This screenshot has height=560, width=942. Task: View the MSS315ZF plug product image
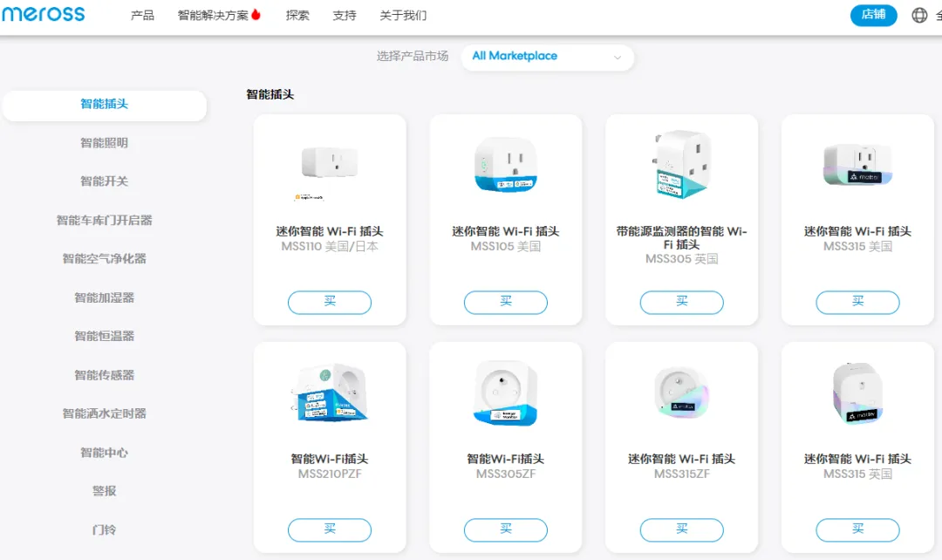(682, 393)
